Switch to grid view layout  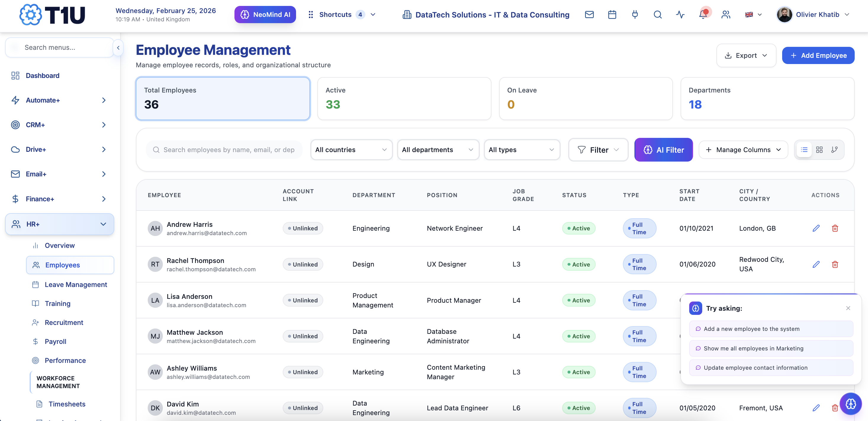click(819, 150)
